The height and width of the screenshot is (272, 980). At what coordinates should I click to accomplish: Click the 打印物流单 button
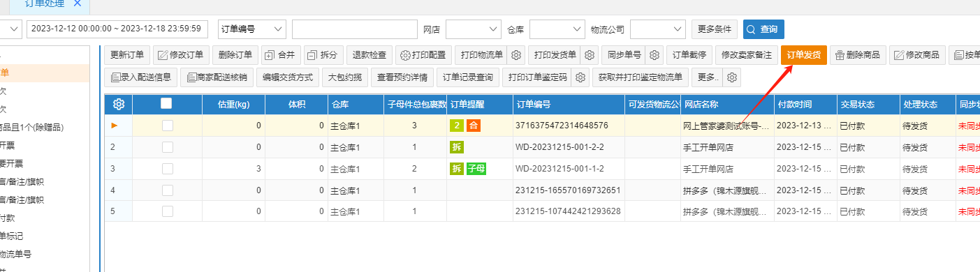pos(481,55)
